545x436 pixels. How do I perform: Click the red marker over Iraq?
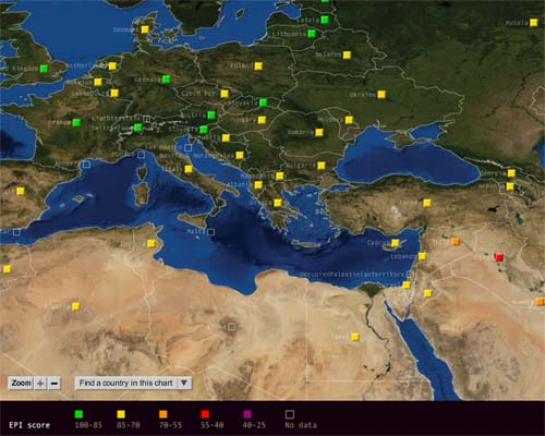pos(499,258)
